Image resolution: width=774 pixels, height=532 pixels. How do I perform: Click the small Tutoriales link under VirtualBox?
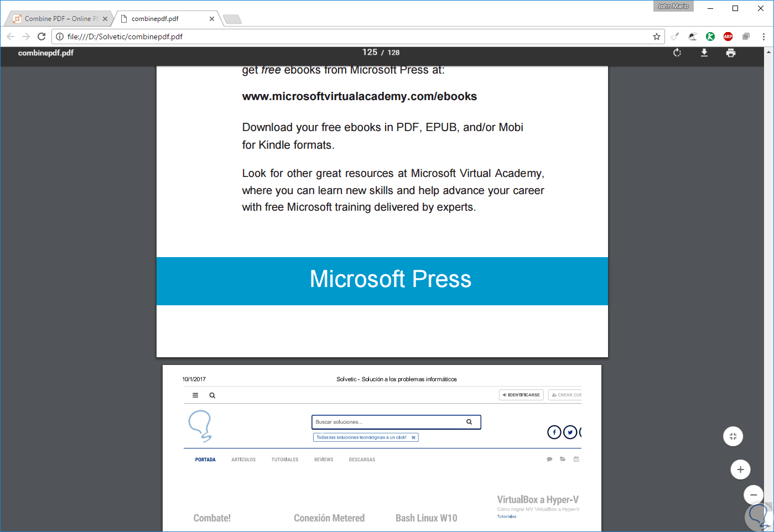(506, 517)
